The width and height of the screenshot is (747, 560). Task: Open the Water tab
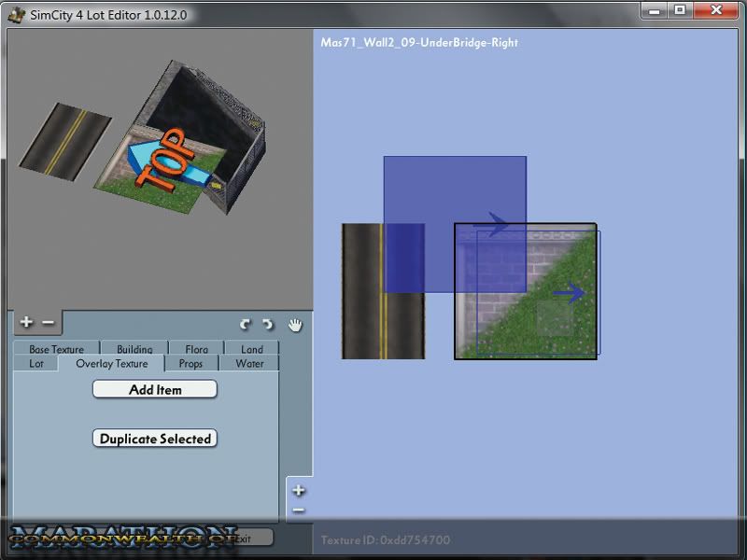point(249,364)
